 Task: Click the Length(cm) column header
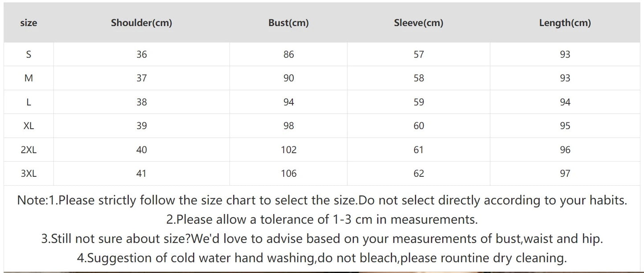tap(565, 23)
